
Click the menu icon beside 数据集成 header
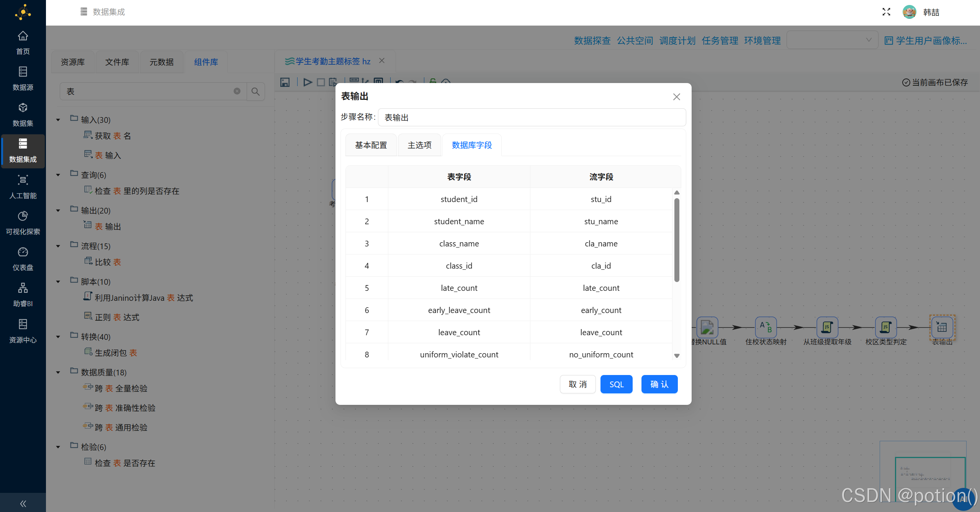tap(84, 12)
